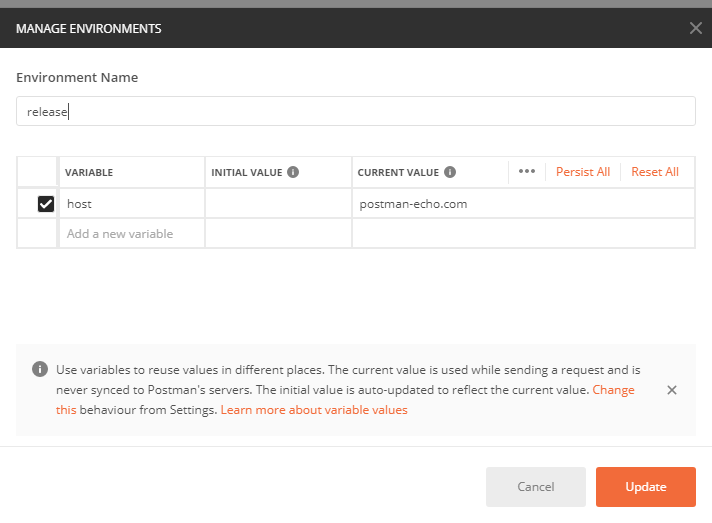This screenshot has height=523, width=712.
Task: Click the Persist All link
Action: click(x=583, y=172)
